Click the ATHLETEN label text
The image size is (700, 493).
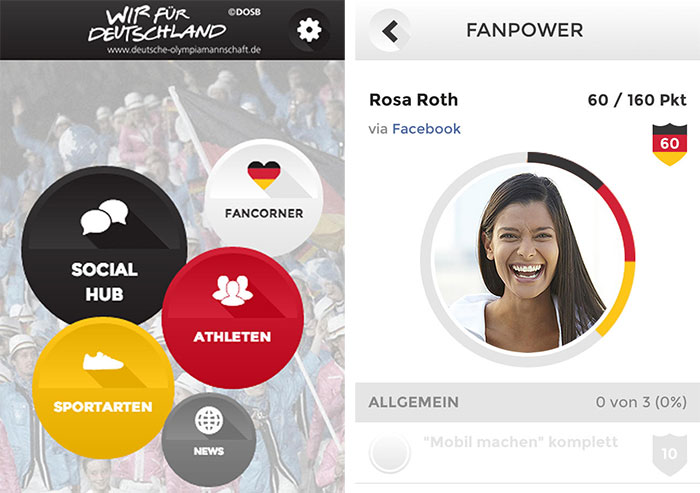coord(232,337)
